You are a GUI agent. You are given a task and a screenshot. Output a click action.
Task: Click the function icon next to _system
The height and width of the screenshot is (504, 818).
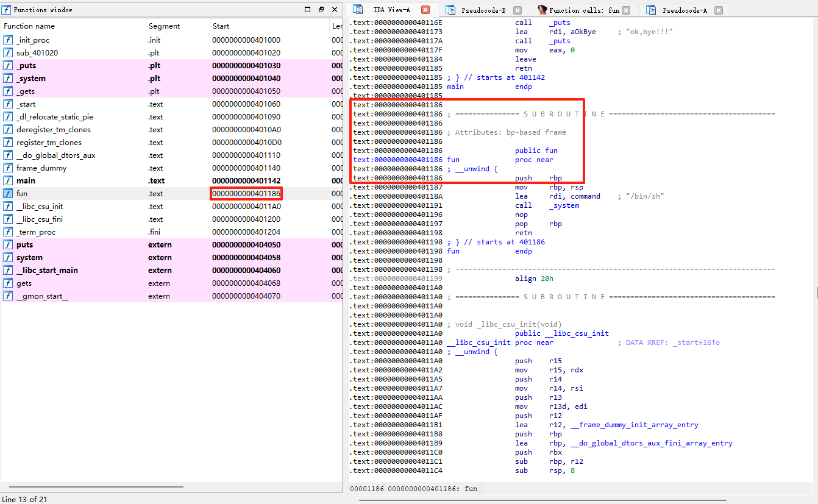(8, 78)
